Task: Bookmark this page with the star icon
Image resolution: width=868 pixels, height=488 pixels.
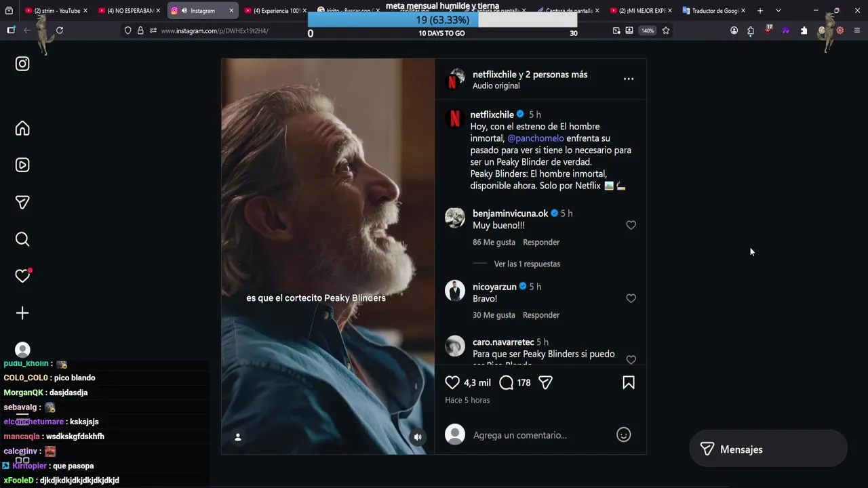Action: pos(666,30)
